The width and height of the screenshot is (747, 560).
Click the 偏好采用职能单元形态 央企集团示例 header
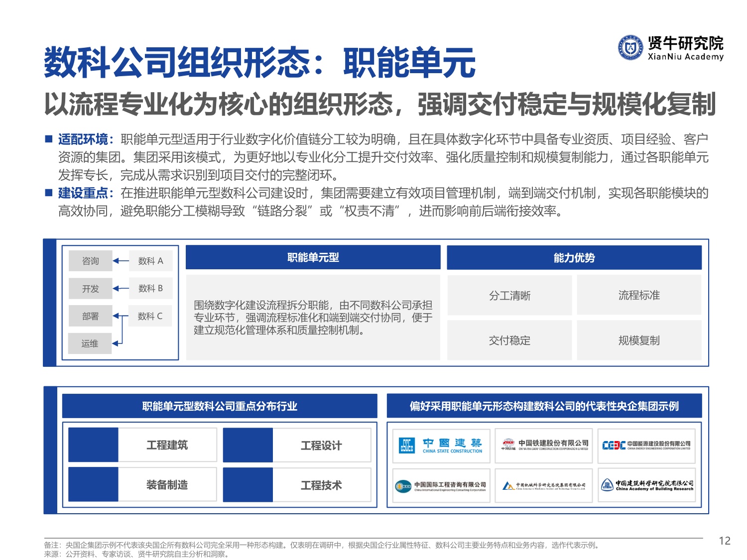click(x=544, y=406)
